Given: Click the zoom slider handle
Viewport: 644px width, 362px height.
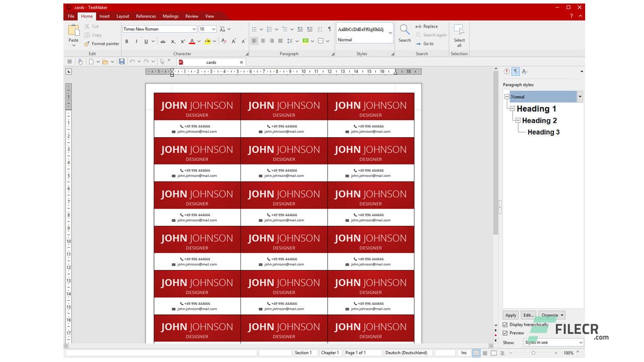Looking at the screenshot, I should (x=533, y=353).
